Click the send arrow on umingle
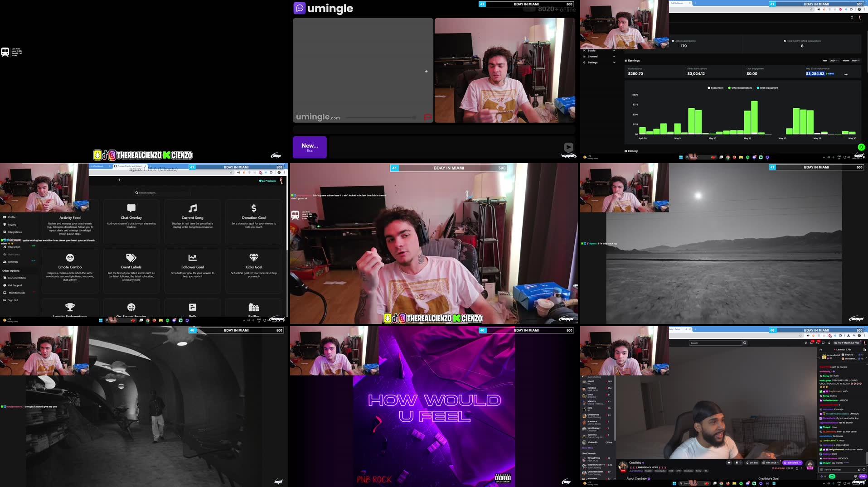 point(568,147)
